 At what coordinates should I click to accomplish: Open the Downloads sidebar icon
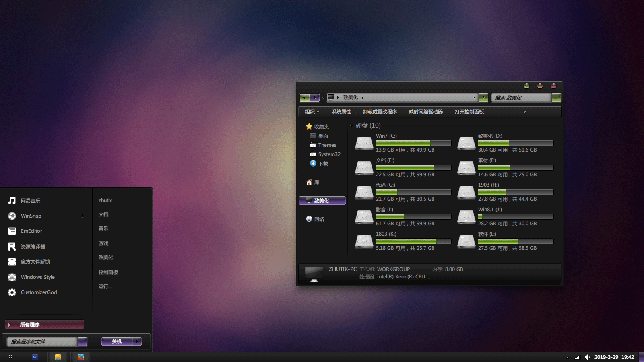coord(313,164)
